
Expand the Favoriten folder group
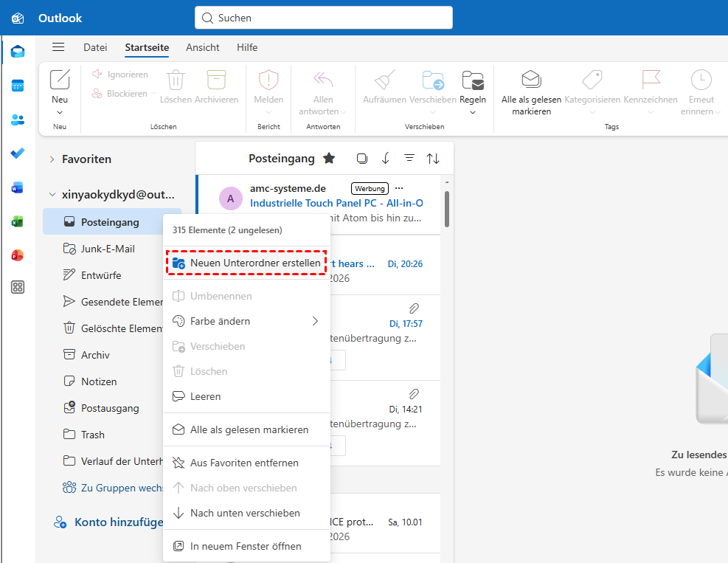pos(52,159)
